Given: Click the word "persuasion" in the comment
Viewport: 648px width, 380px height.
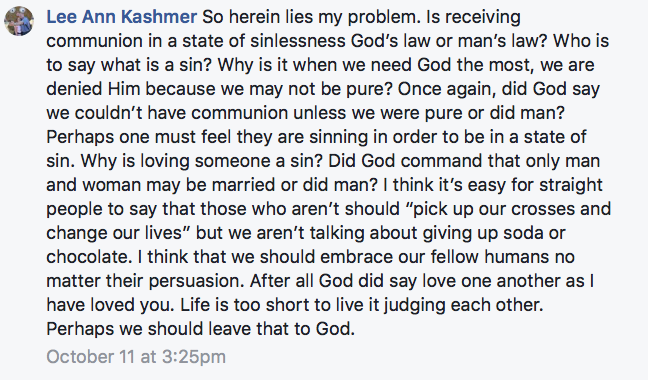Looking at the screenshot, I should (194, 281).
